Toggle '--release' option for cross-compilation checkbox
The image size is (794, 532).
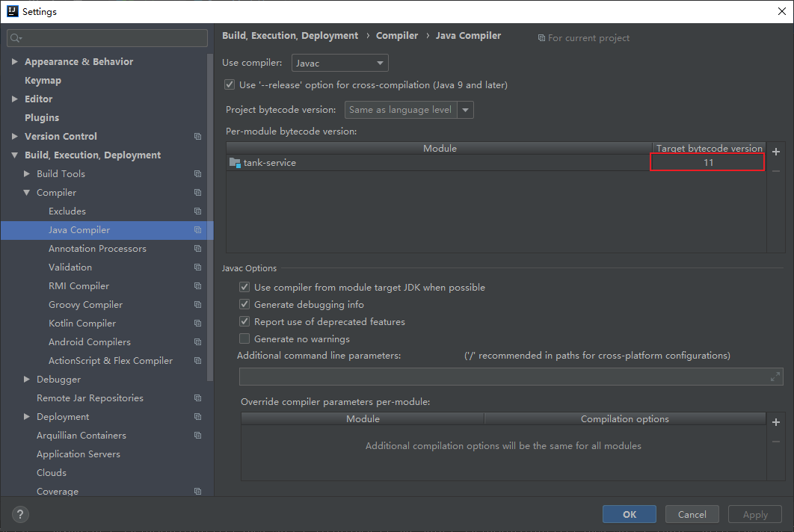230,84
